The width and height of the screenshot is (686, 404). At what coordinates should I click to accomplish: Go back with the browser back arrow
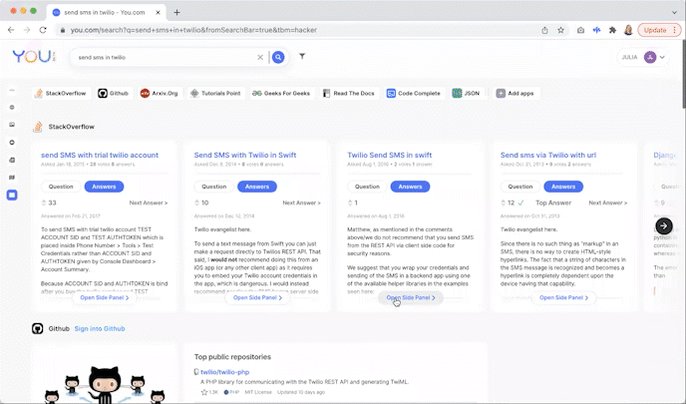click(x=11, y=30)
